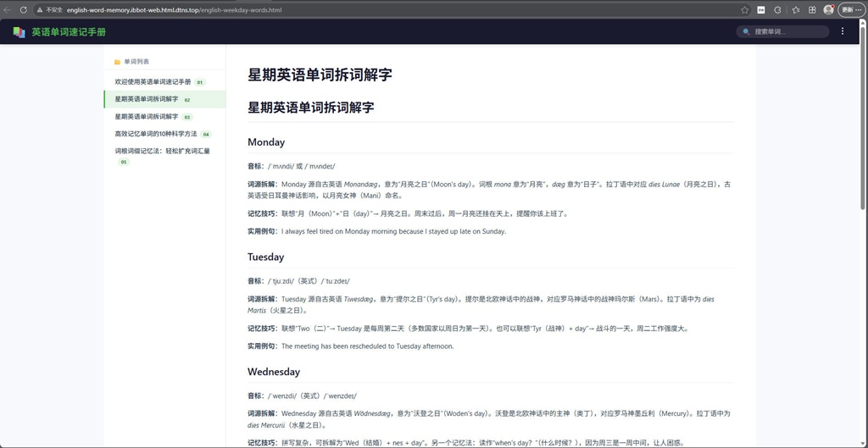
Task: Click the Wednesday heading
Action: point(274,372)
